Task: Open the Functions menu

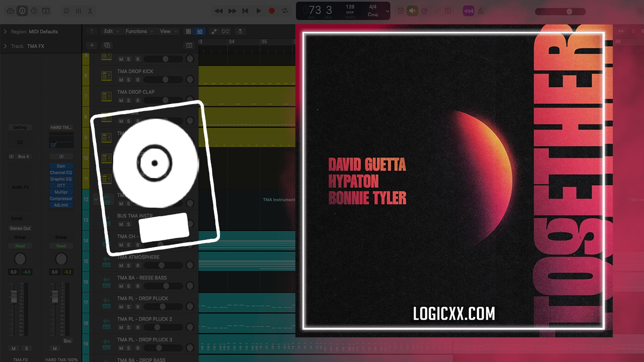Action: 139,31
